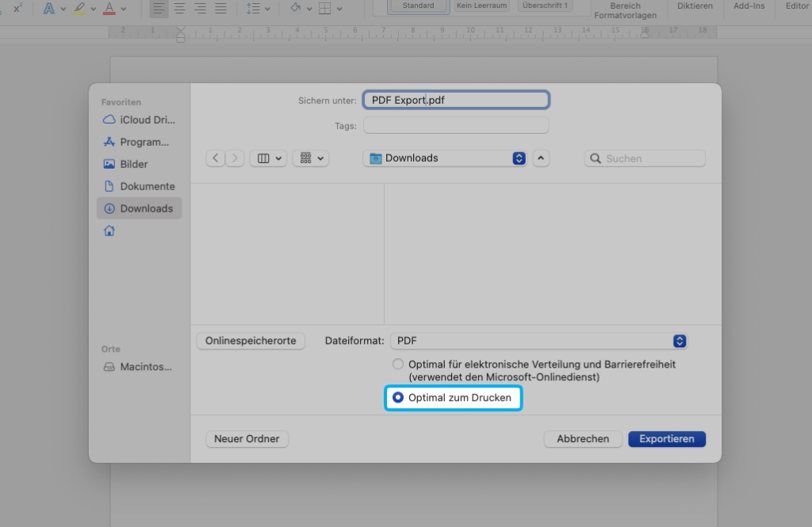Click the Neuer Ordner button
This screenshot has width=812, height=527.
click(x=247, y=439)
